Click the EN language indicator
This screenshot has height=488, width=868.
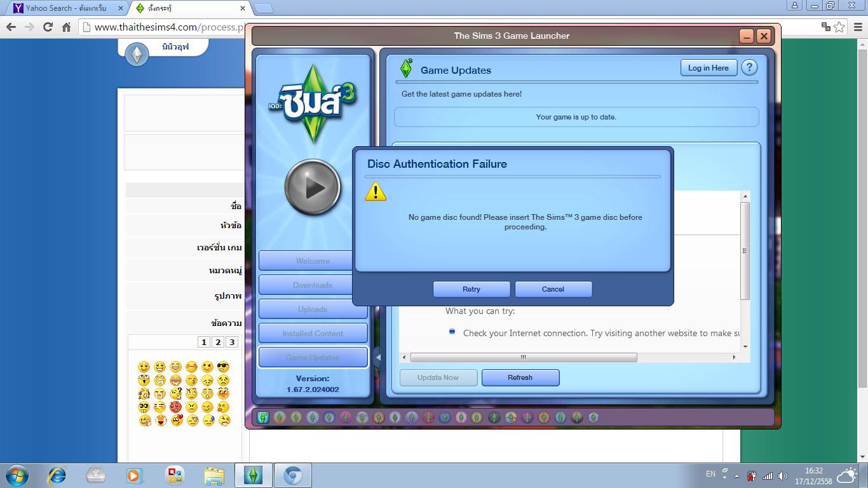coord(710,474)
